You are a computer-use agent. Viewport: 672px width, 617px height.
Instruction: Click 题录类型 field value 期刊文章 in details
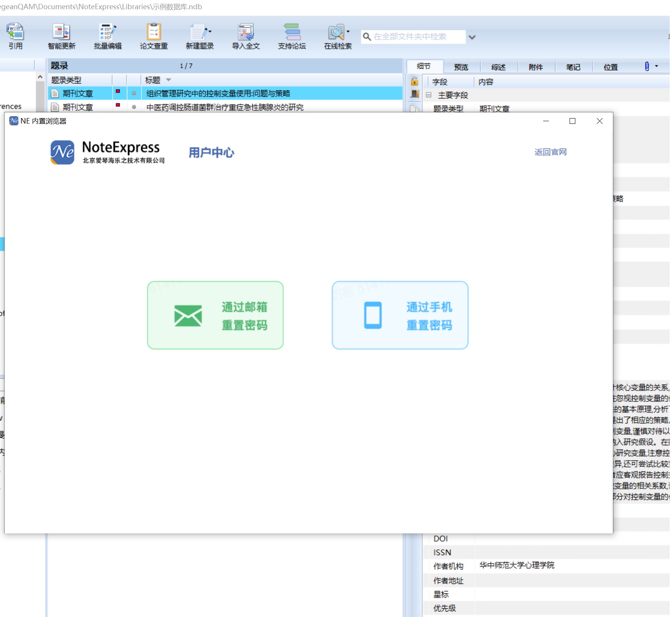click(494, 109)
